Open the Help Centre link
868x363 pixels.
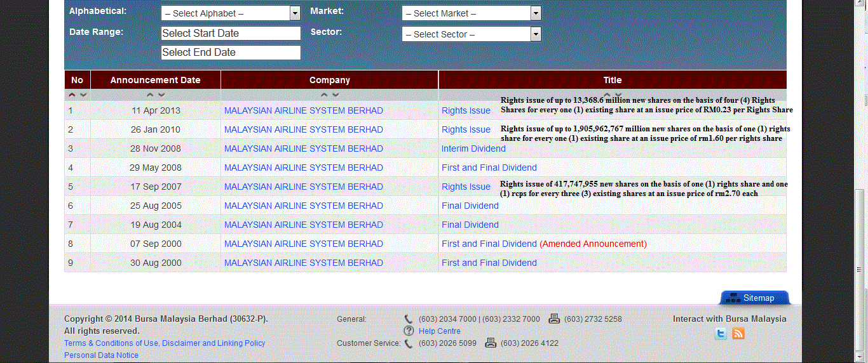click(x=440, y=331)
